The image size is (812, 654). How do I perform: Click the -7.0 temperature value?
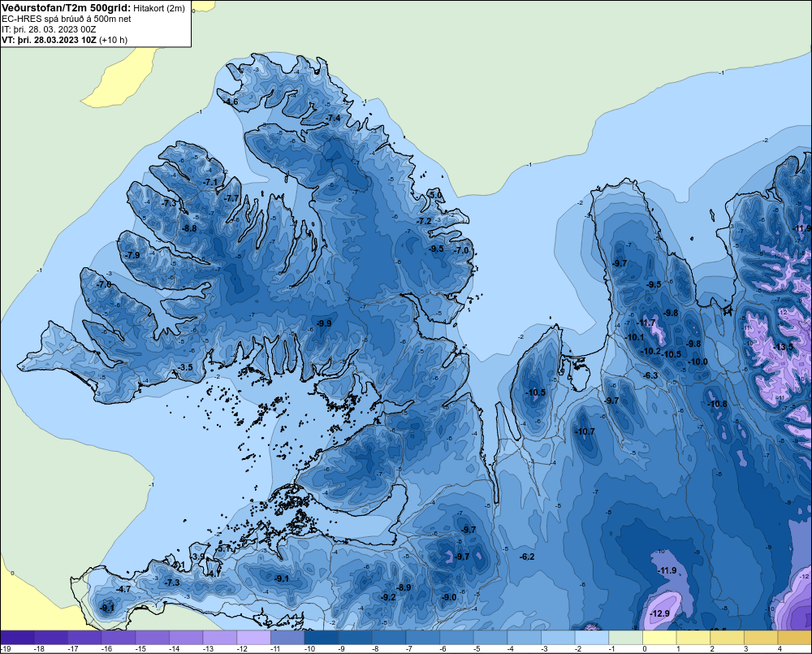[x=461, y=250]
